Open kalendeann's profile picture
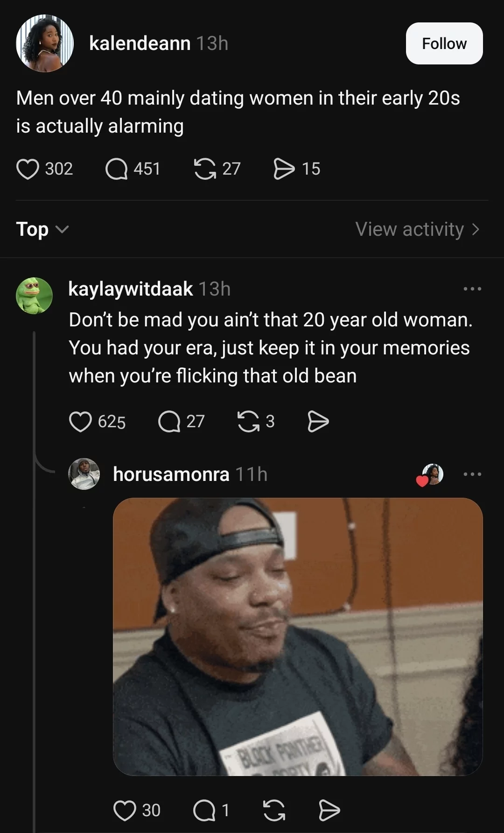The height and width of the screenshot is (833, 504). pyautogui.click(x=45, y=43)
